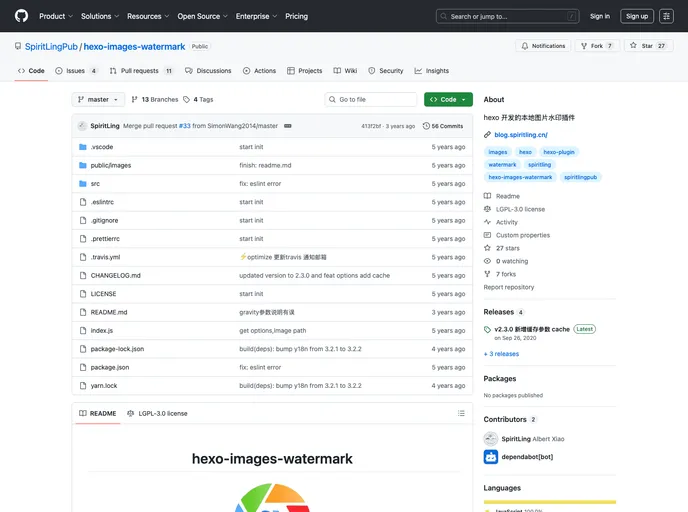Show the + 3 releases link

coord(501,354)
